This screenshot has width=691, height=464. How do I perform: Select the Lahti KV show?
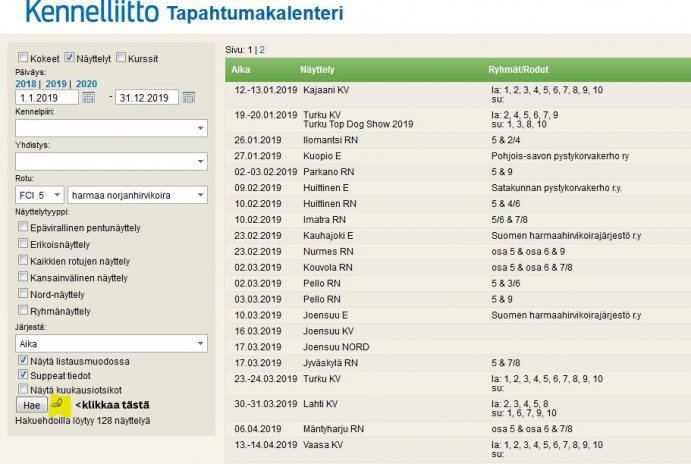coord(320,404)
